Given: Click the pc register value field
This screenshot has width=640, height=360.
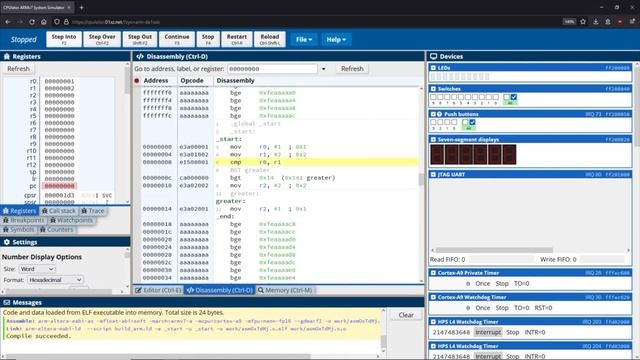Looking at the screenshot, I should pyautogui.click(x=60, y=186).
